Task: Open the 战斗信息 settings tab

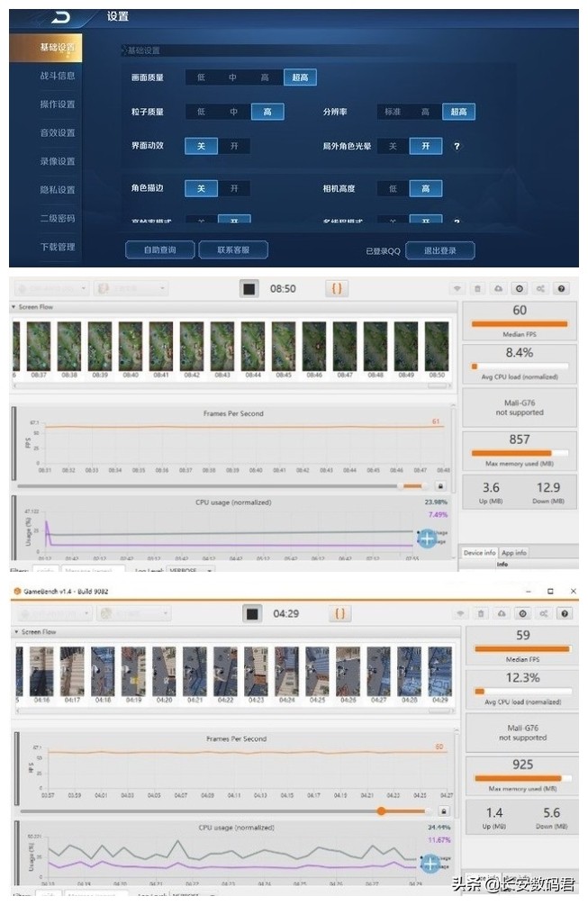Action: [57, 76]
